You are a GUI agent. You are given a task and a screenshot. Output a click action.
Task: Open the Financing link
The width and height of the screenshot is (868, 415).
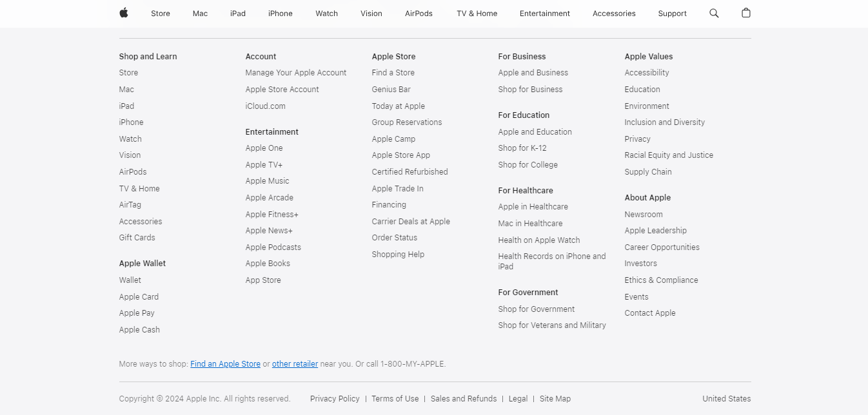pos(389,205)
